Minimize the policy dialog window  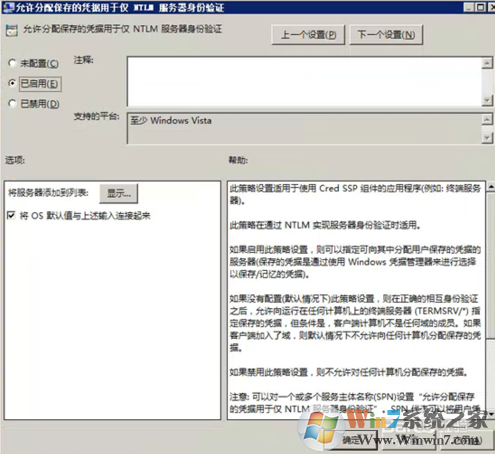pyautogui.click(x=469, y=7)
